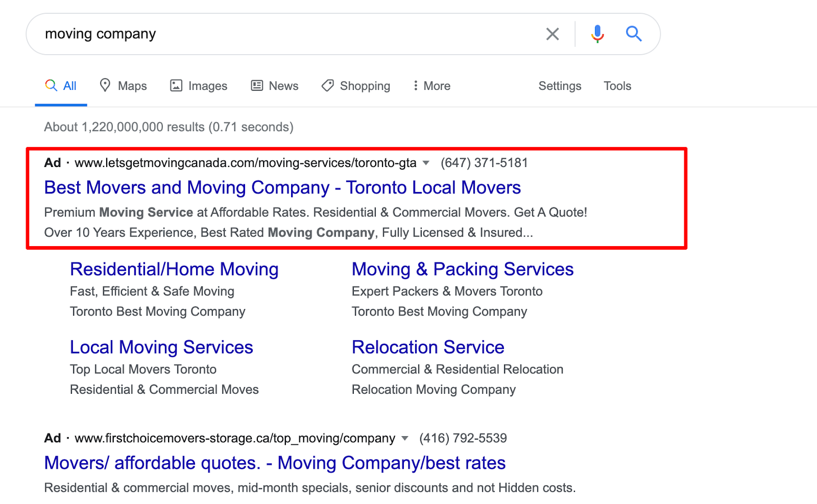817x504 pixels.
Task: Click 'Toronto Best Moving Company' under Moving & Packing Services
Action: (439, 311)
